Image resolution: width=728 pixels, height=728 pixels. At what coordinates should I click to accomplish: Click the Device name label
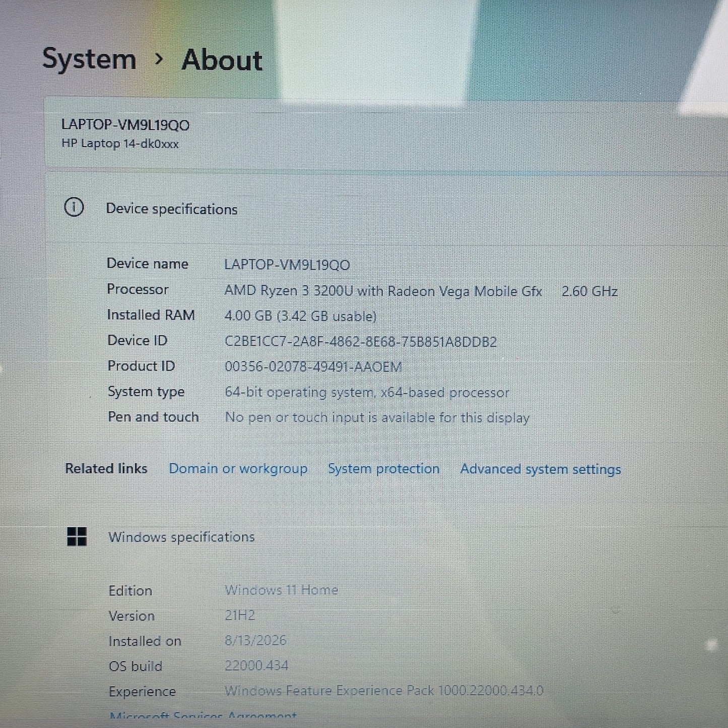(x=148, y=263)
